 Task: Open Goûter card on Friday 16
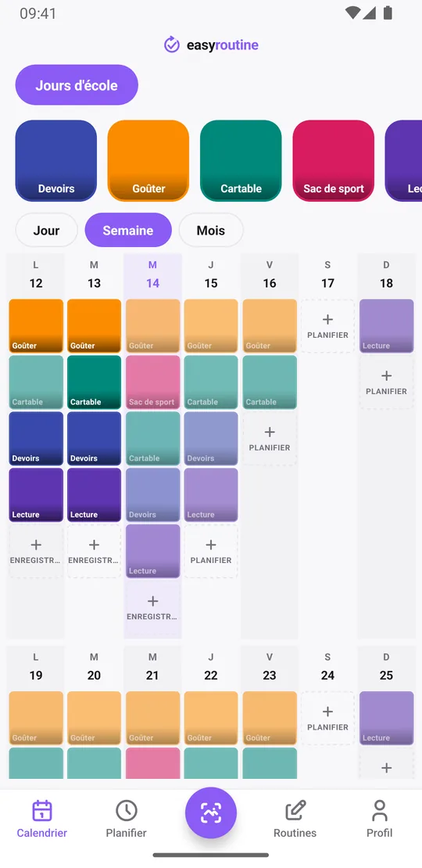pyautogui.click(x=270, y=326)
